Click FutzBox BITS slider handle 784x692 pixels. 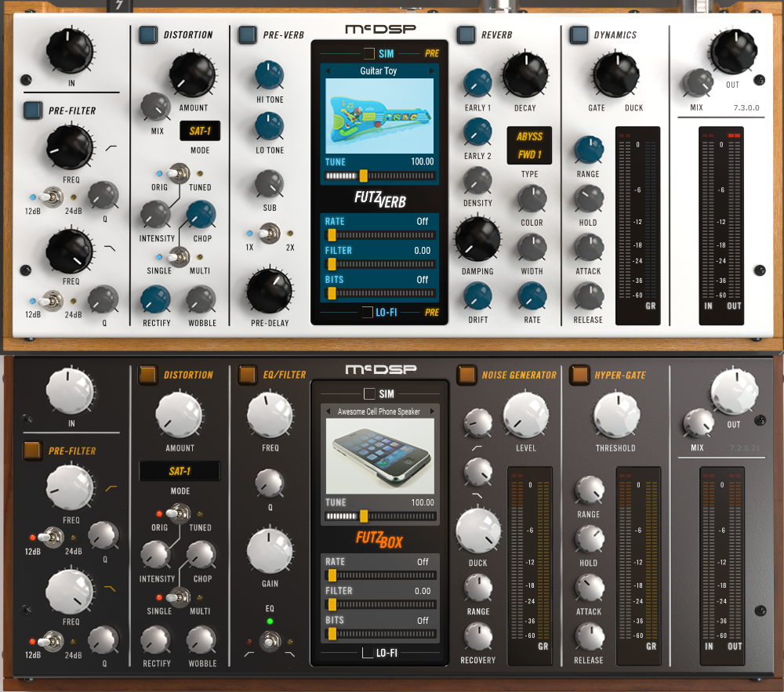[332, 634]
